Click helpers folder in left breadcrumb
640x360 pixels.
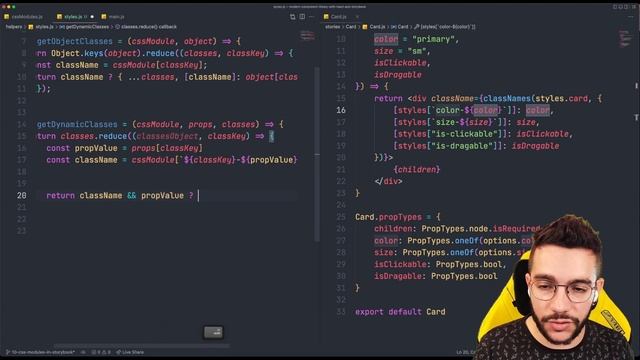(14, 27)
